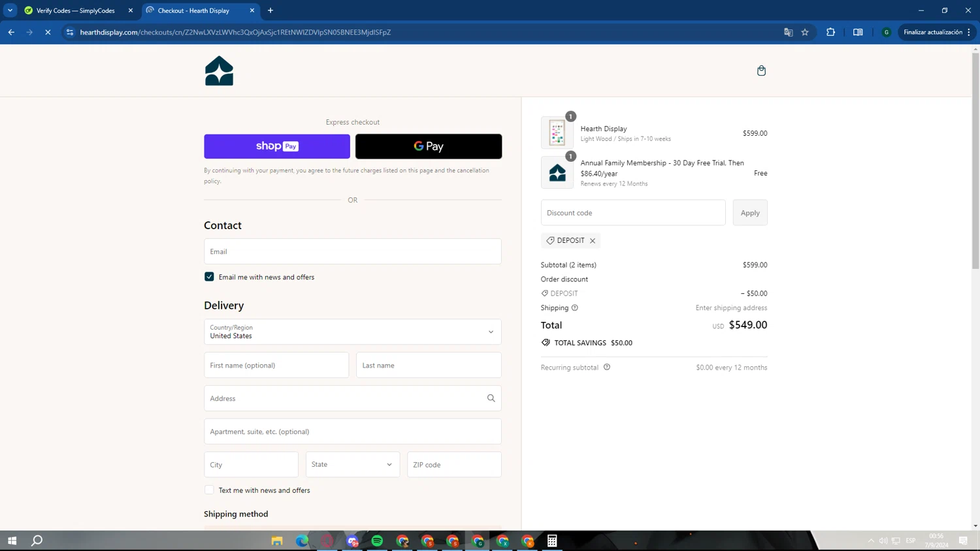980x551 pixels.
Task: Stop loading the page
Action: [x=48, y=32]
